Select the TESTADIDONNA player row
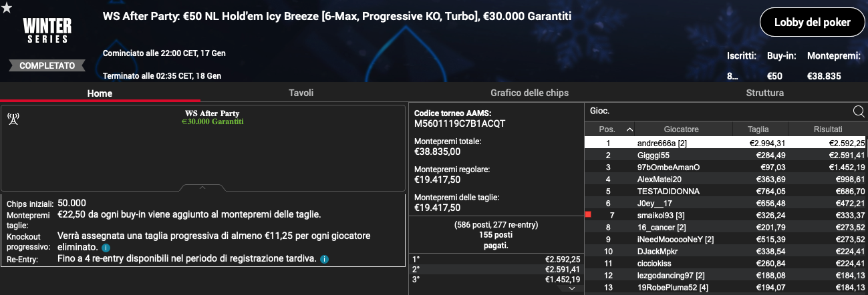Image resolution: width=868 pixels, height=295 pixels. coord(726,191)
